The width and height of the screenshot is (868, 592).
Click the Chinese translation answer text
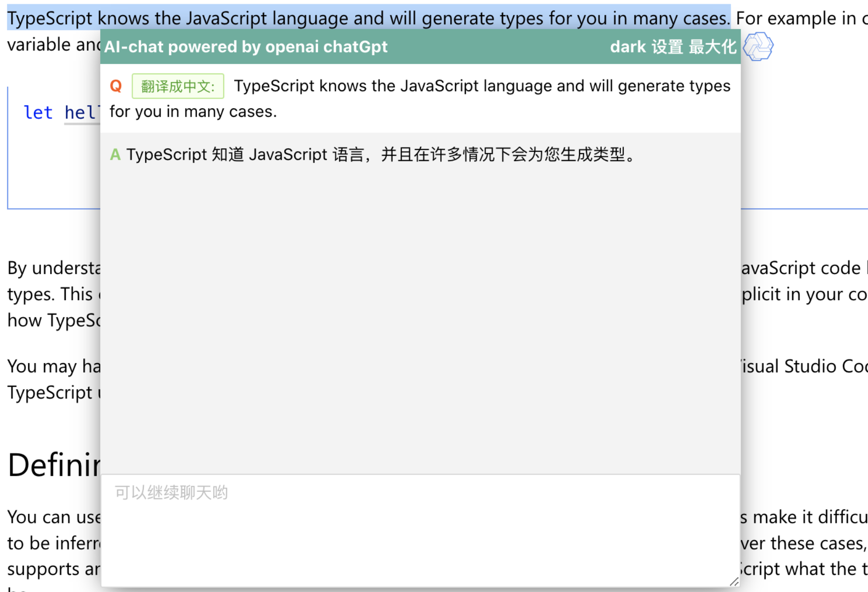(381, 154)
